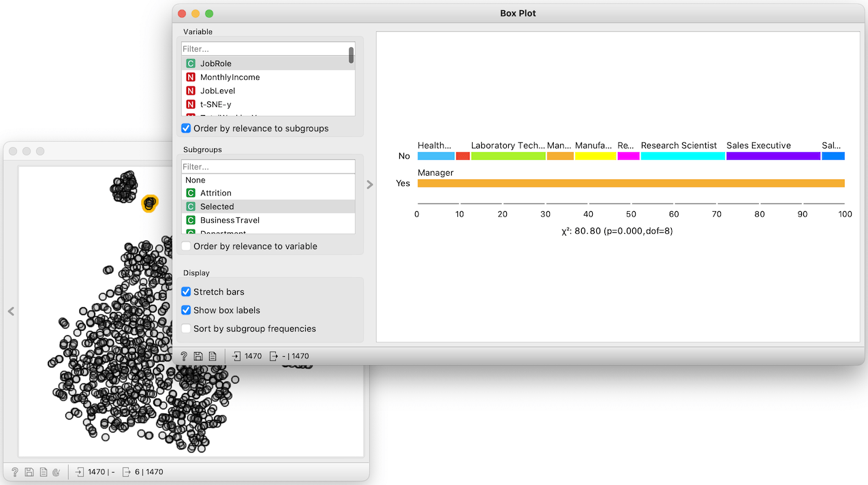The image size is (868, 485).
Task: Toggle Show box labels checkbox
Action: click(186, 310)
